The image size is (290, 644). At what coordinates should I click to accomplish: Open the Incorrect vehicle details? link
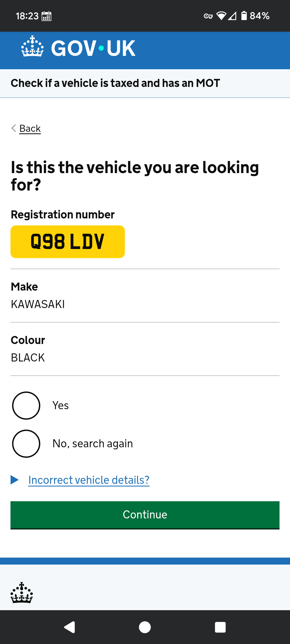tap(89, 480)
